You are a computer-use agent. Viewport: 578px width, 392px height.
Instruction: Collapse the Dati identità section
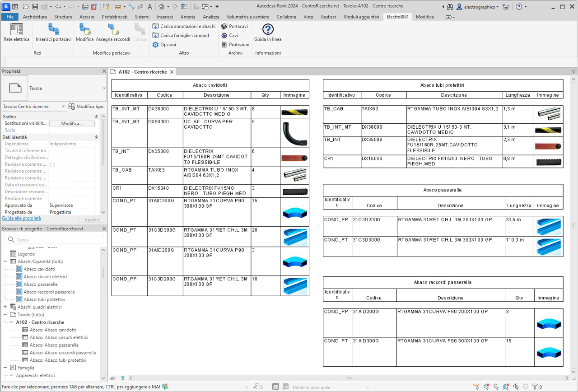pyautogui.click(x=96, y=137)
